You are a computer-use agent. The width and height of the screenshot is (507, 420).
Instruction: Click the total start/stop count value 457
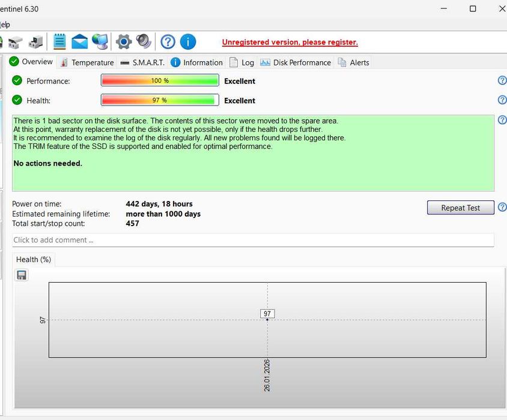pos(133,224)
